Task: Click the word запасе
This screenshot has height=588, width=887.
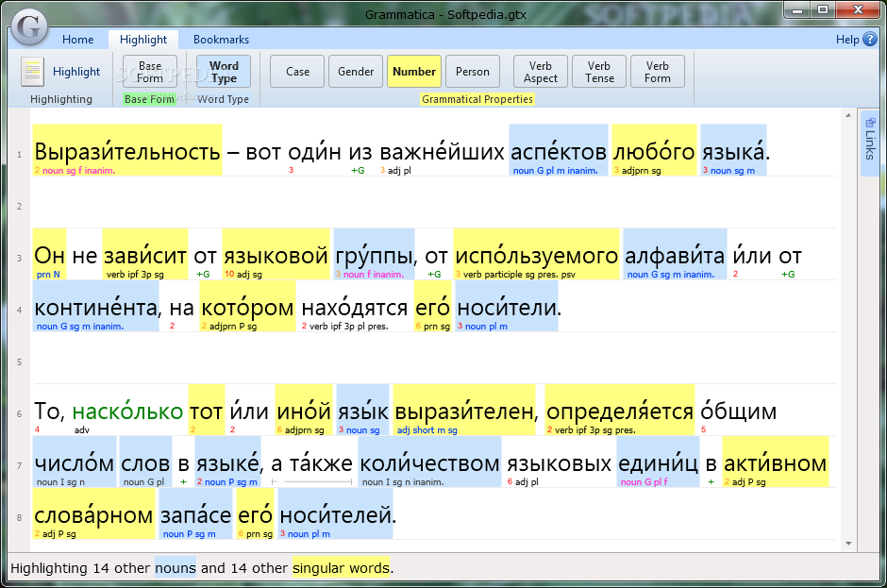Action: coord(195,515)
